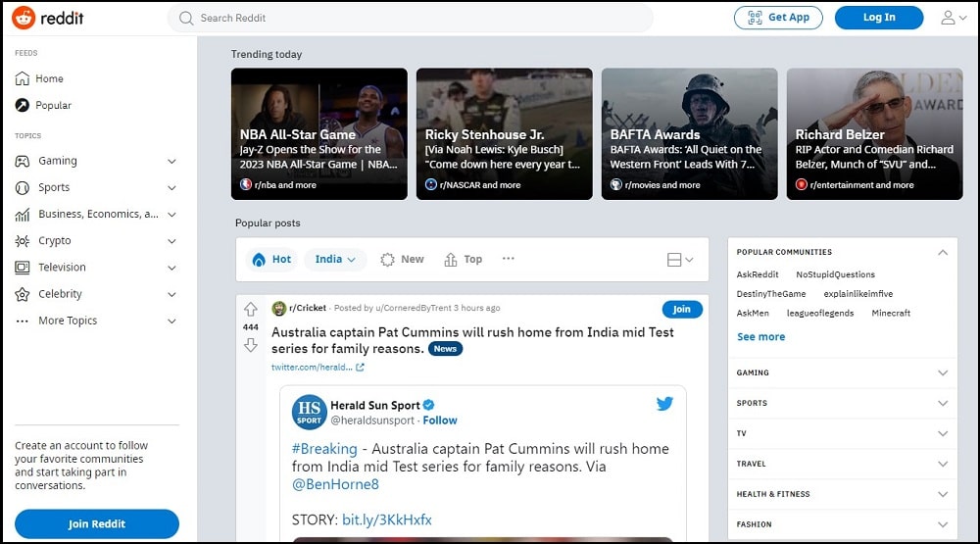This screenshot has height=544, width=980.
Task: Click the Get App button
Action: coord(778,18)
